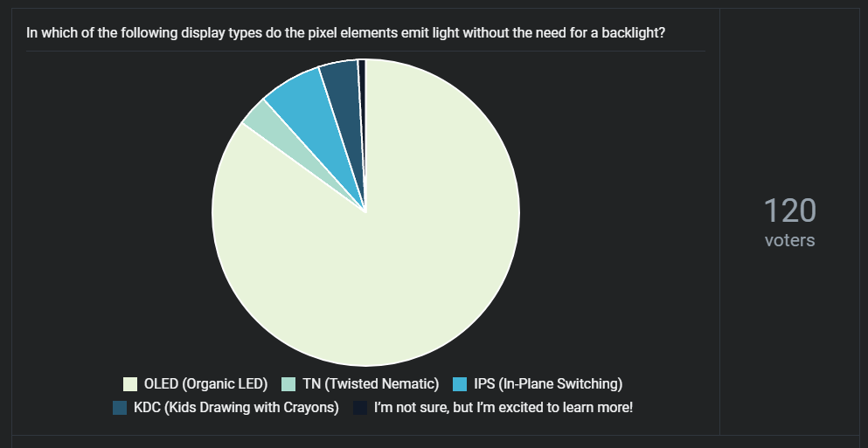Click the 120 voters count
This screenshot has width=868, height=448.
point(789,210)
